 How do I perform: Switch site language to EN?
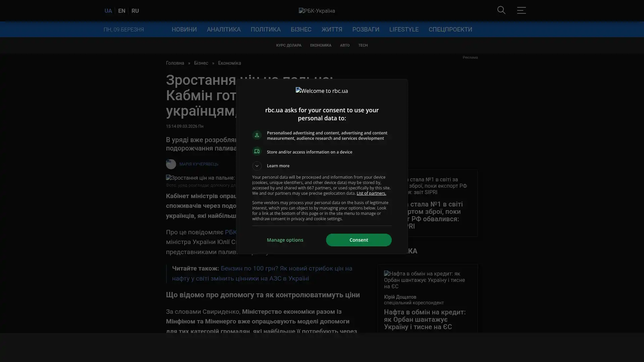pos(121,11)
